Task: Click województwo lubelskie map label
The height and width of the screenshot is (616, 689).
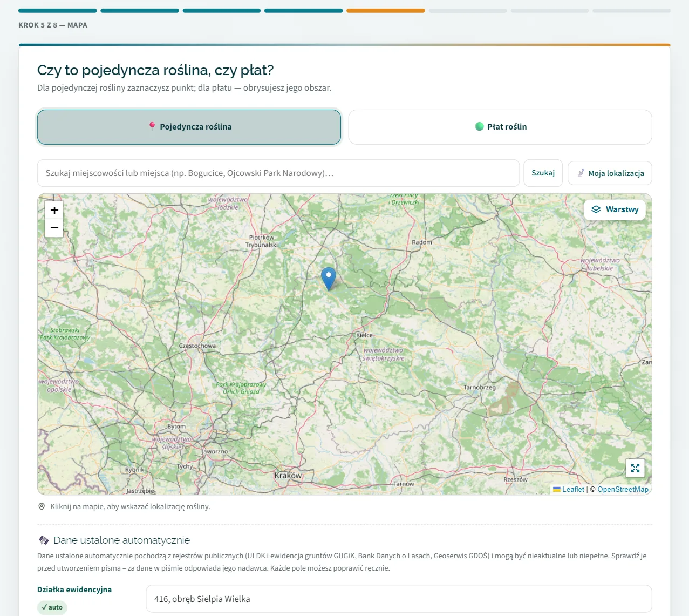Action: point(600,264)
